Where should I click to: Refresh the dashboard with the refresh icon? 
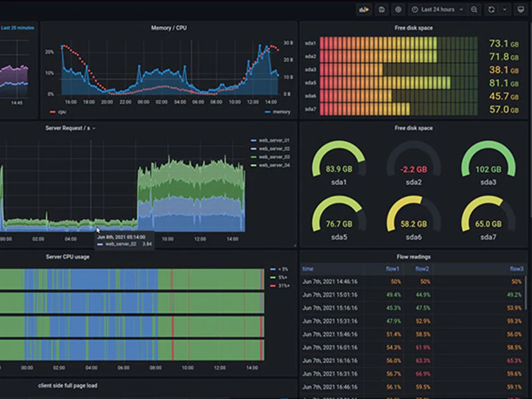pos(491,9)
